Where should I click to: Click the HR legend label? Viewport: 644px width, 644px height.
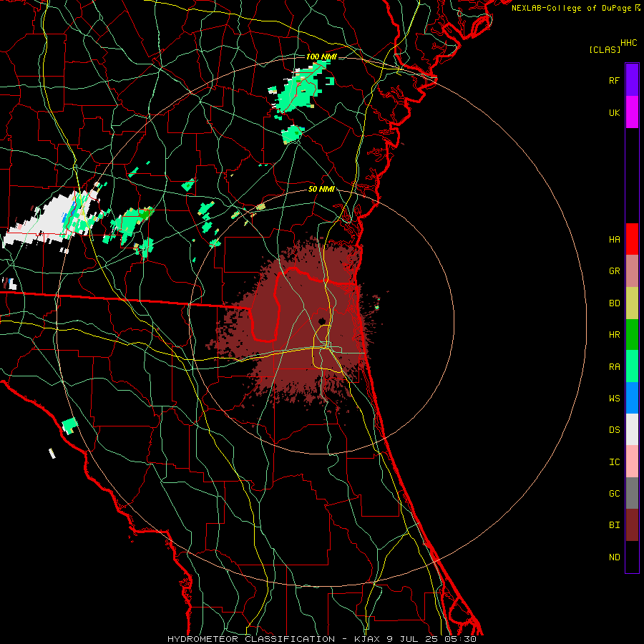click(614, 335)
